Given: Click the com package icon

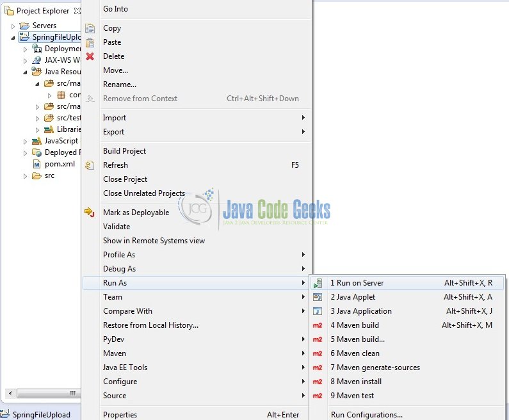Looking at the screenshot, I should click(61, 95).
